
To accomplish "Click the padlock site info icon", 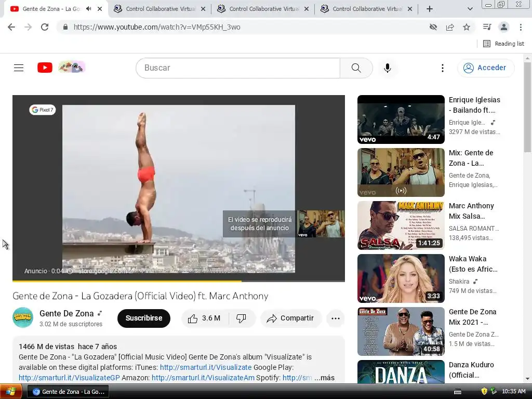I will coord(65,27).
